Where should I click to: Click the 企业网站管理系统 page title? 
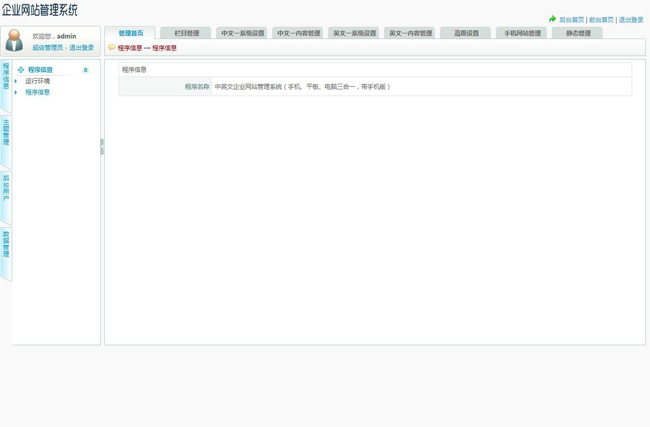[39, 10]
